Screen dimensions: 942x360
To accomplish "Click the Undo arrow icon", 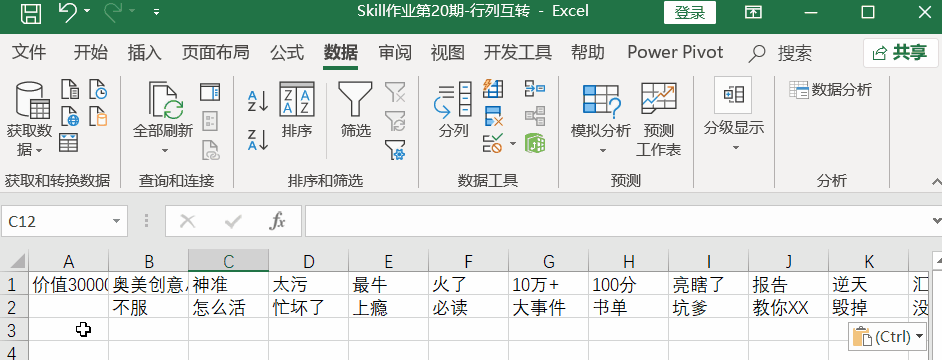I will (67, 12).
